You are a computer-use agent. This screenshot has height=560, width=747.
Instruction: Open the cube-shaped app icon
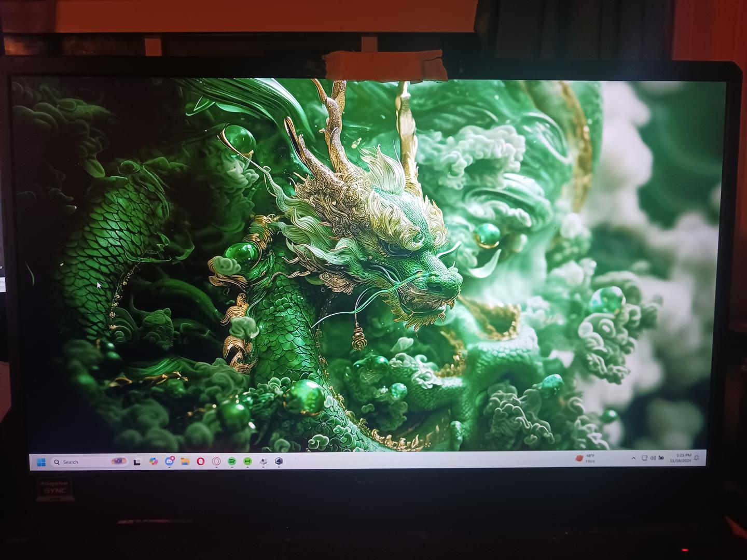(x=279, y=461)
